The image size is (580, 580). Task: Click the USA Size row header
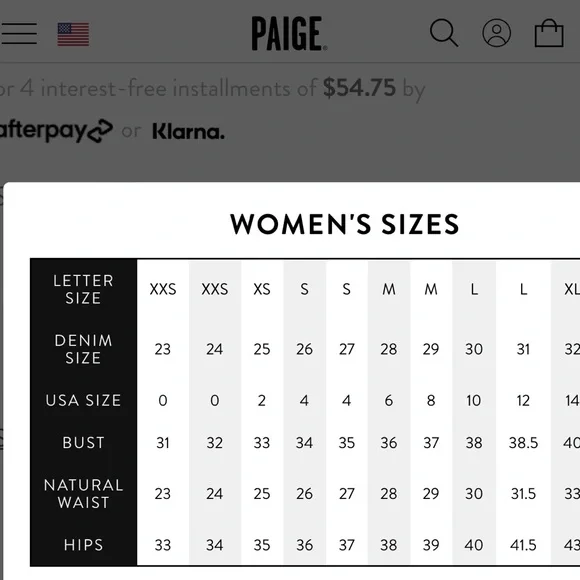coord(83,400)
